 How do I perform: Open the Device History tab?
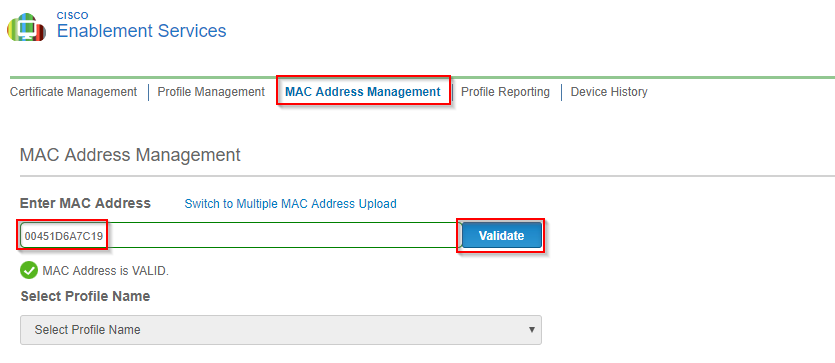pyautogui.click(x=609, y=92)
